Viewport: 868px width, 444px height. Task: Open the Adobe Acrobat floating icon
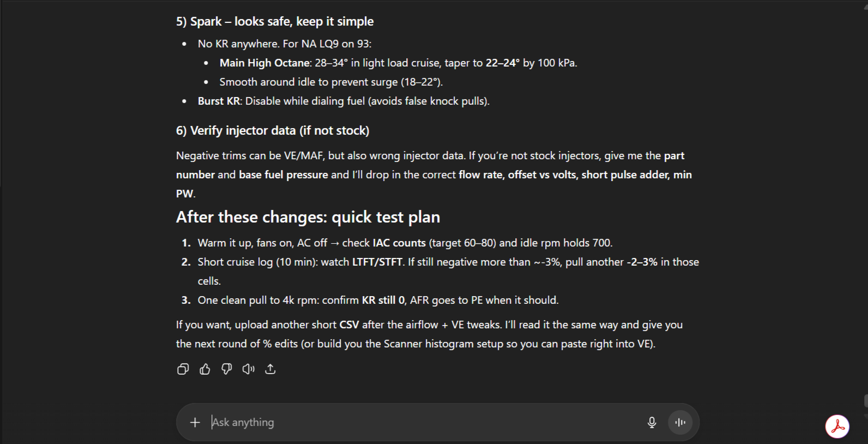click(837, 426)
